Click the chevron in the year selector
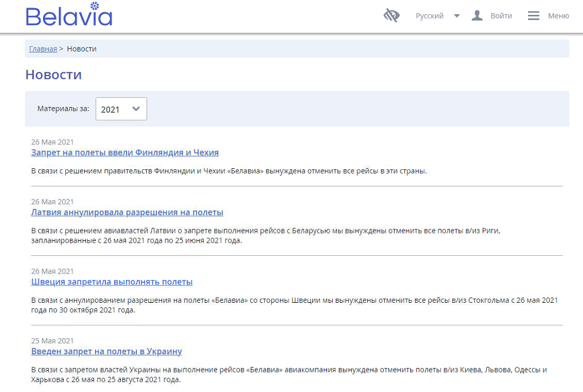Viewport: 583px width, 392px height. pyautogui.click(x=136, y=109)
